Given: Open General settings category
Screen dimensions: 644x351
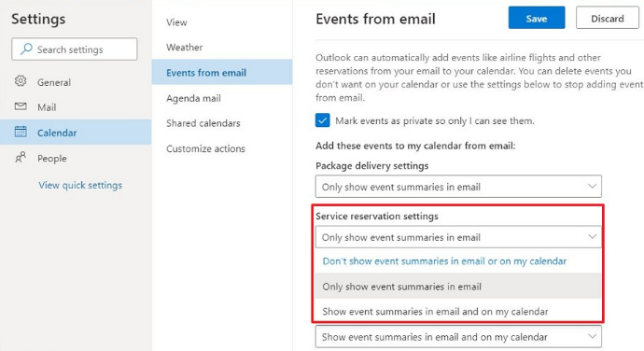Looking at the screenshot, I should [x=76, y=82].
